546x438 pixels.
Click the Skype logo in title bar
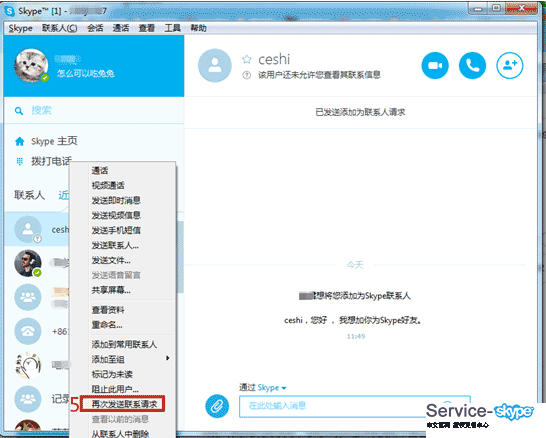(9, 11)
